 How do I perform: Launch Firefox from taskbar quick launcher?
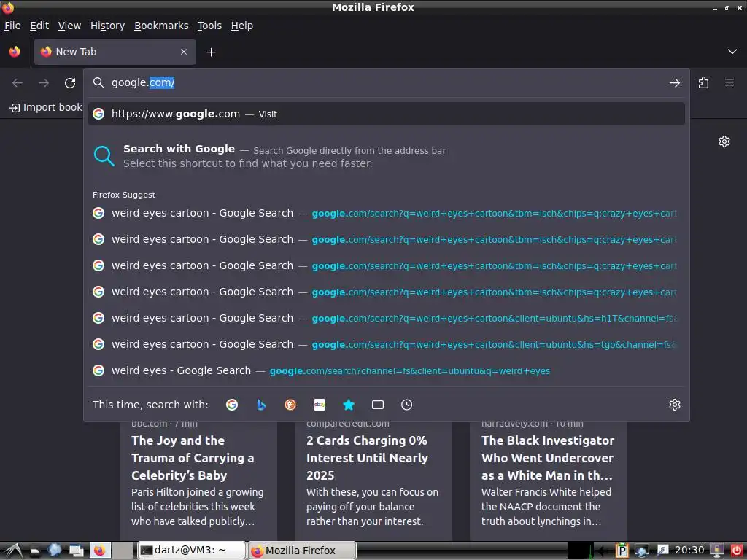point(99,551)
